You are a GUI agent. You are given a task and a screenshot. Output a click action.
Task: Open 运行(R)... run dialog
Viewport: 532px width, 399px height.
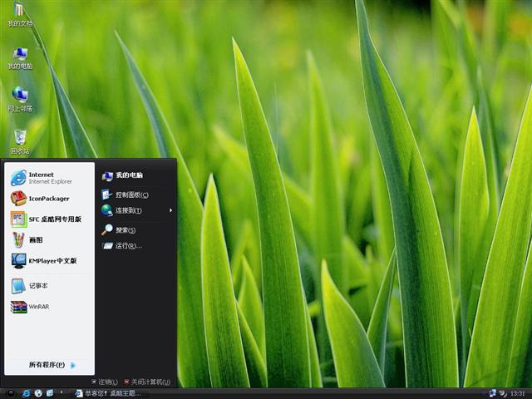pos(135,246)
